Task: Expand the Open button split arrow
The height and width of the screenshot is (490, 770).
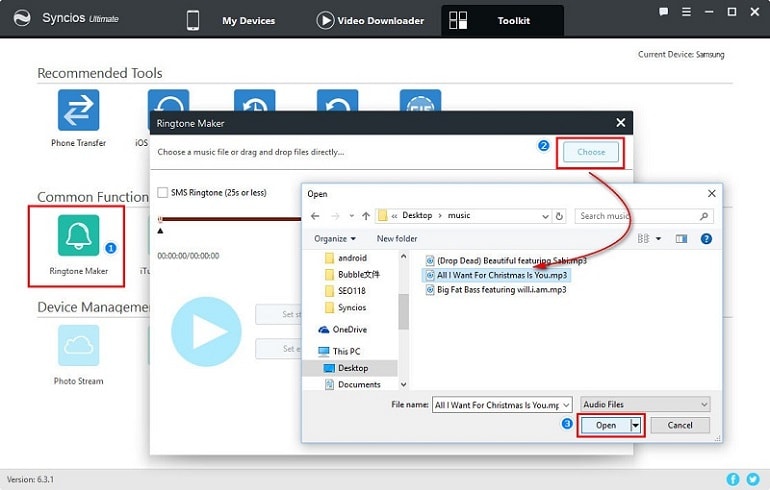Action: point(635,425)
